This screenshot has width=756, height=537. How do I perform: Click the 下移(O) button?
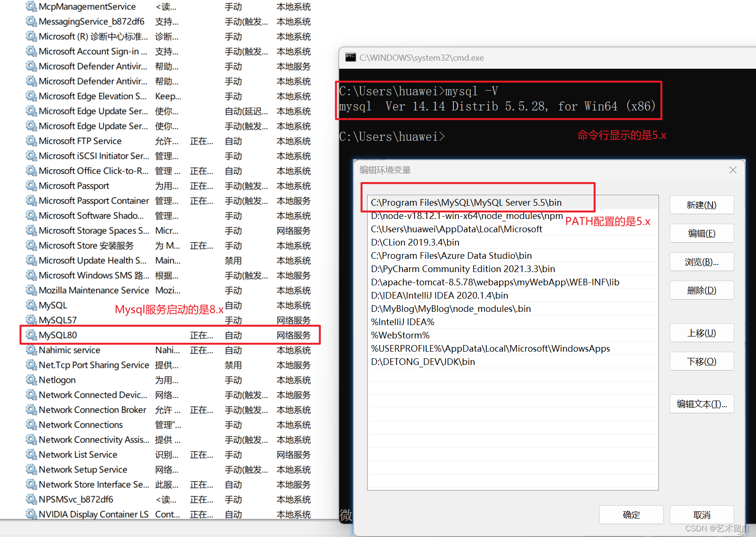point(702,361)
